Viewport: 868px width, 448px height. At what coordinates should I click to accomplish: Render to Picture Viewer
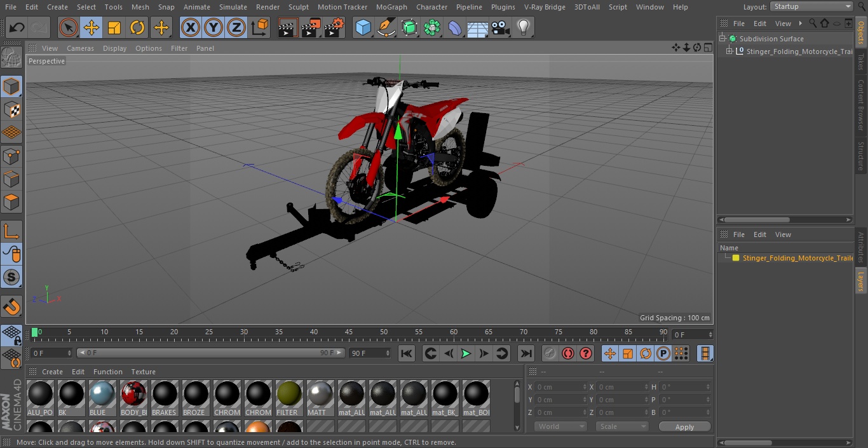coord(311,27)
